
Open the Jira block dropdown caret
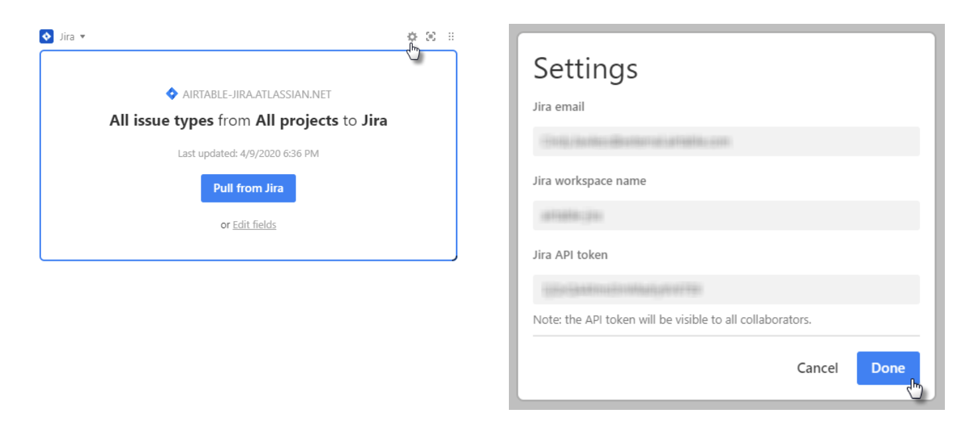point(83,36)
